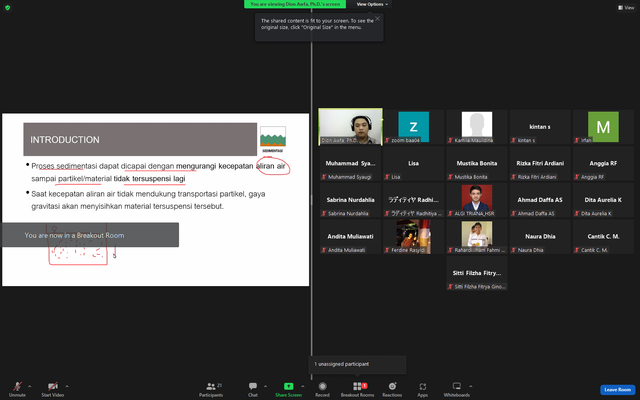This screenshot has width=640, height=400.
Task: Expand video options arrow beside Start Video
Action: (x=67, y=386)
